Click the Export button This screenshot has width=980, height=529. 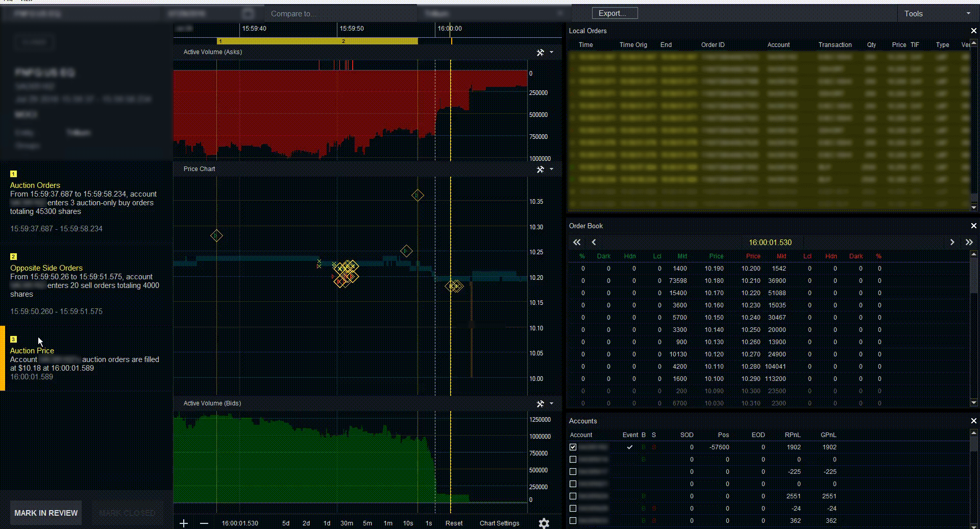click(x=615, y=13)
